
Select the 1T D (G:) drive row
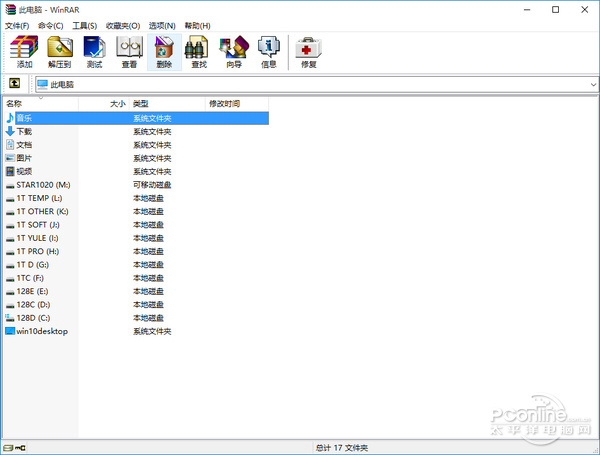tap(136, 264)
